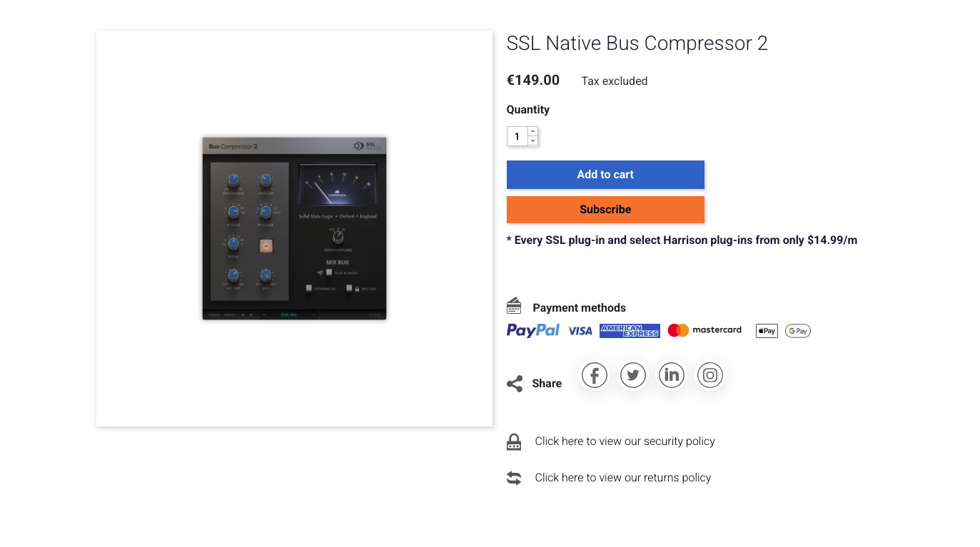
Task: Share the product on Twitter
Action: click(632, 375)
